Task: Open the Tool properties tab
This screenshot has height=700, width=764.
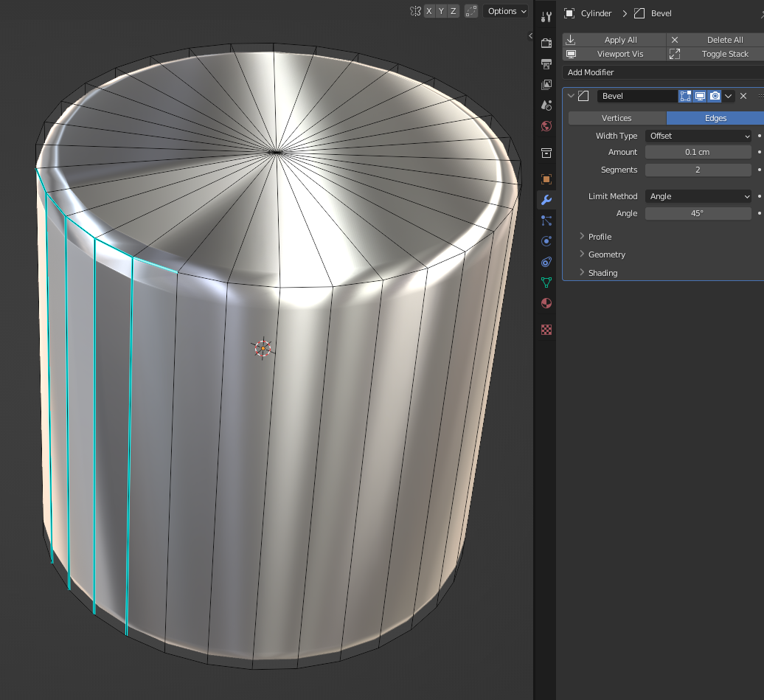Action: click(x=546, y=17)
